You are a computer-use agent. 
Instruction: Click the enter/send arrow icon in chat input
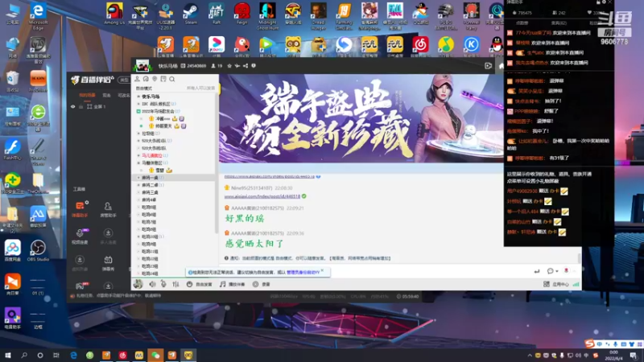(536, 271)
